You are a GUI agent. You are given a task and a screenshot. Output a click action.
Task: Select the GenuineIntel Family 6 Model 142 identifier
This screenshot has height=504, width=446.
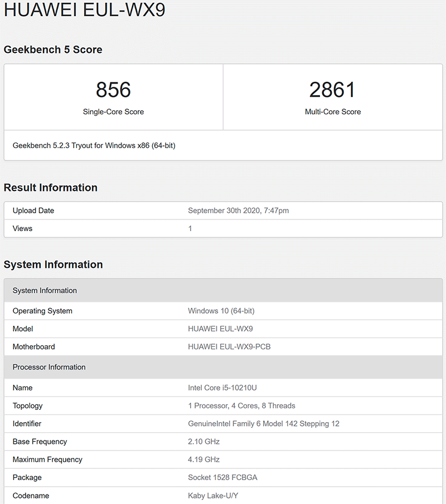pyautogui.click(x=264, y=424)
